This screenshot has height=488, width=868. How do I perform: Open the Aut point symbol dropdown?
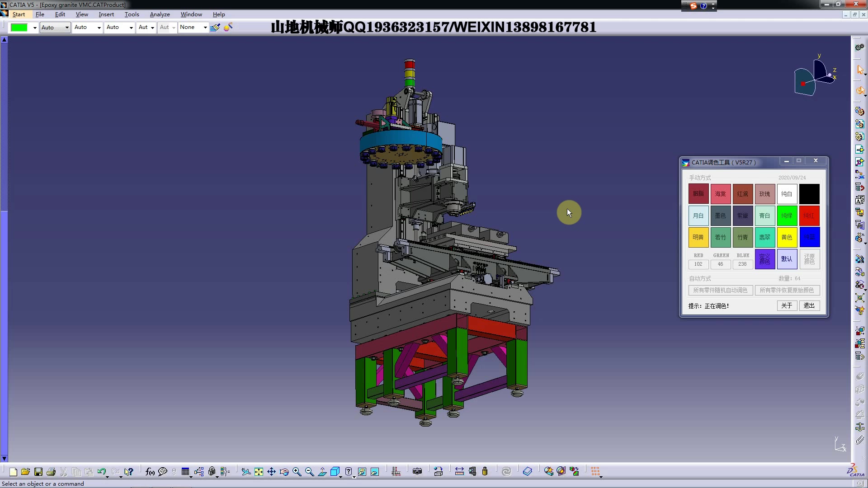pyautogui.click(x=153, y=28)
